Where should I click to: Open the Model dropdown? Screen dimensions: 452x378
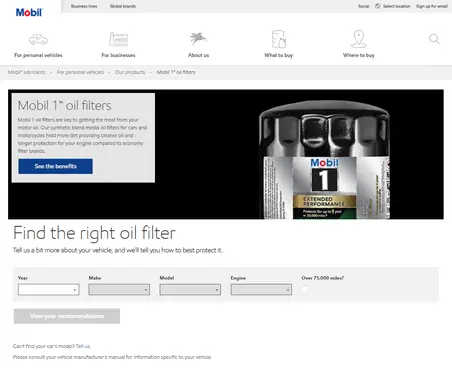tap(190, 290)
